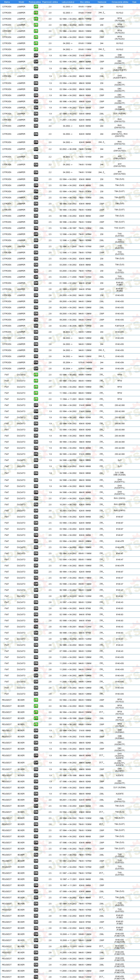Select the F28DTDCR engine code cell
Screen dimensions: 140x980
pyautogui.click(x=120, y=326)
